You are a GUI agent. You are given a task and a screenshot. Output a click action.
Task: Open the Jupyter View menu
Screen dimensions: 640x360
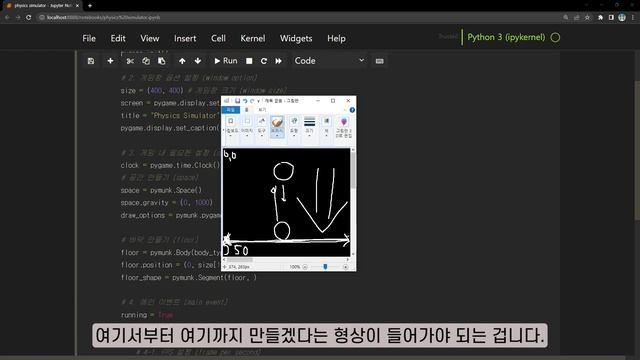pos(150,38)
